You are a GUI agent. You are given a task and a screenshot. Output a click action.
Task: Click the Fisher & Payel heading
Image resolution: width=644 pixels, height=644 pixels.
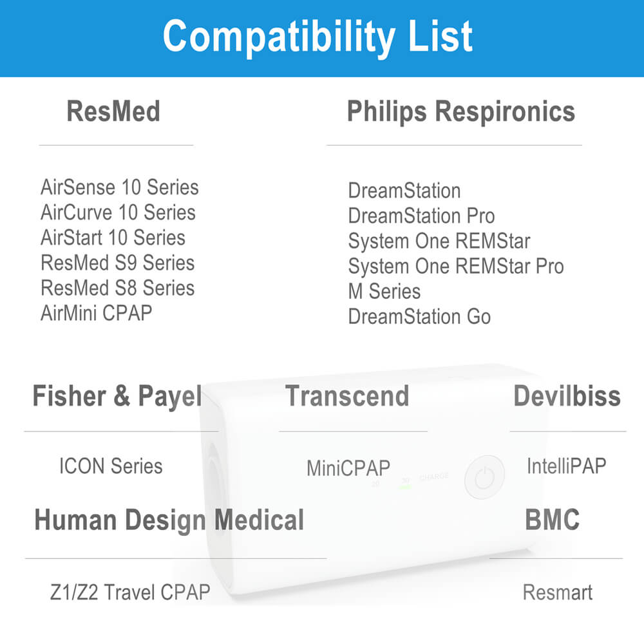coord(117,396)
